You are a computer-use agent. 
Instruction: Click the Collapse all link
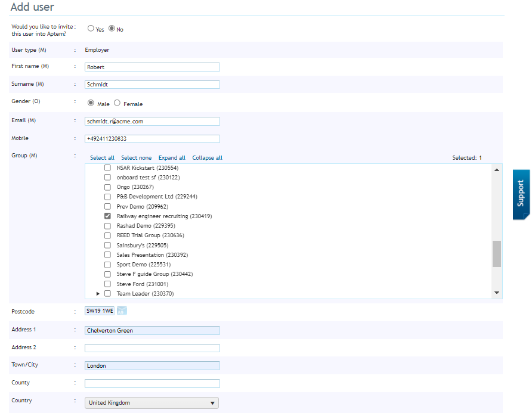click(208, 157)
